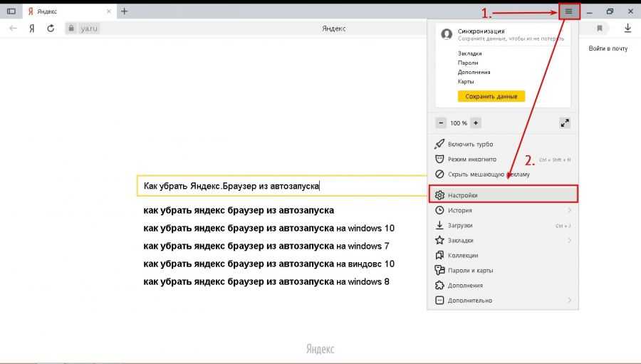The height and width of the screenshot is (364, 641).
Task: Click Включить турбо in the menu
Action: pos(503,144)
